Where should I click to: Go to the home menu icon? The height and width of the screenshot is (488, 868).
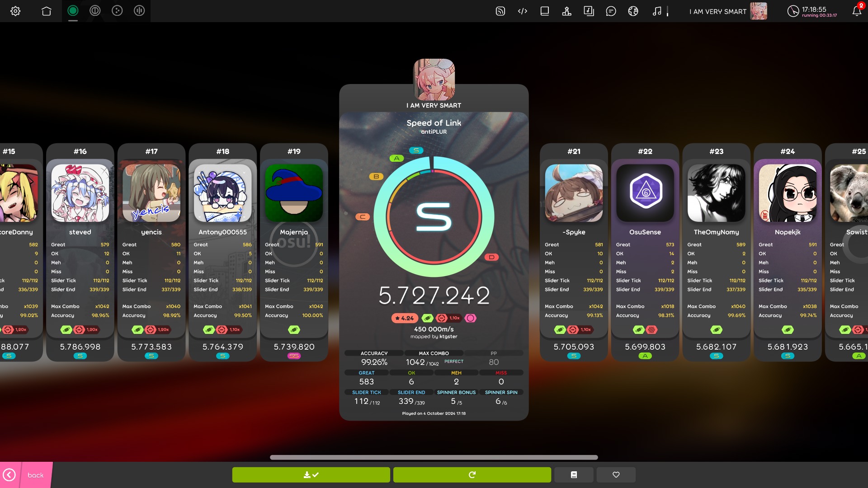(x=46, y=11)
